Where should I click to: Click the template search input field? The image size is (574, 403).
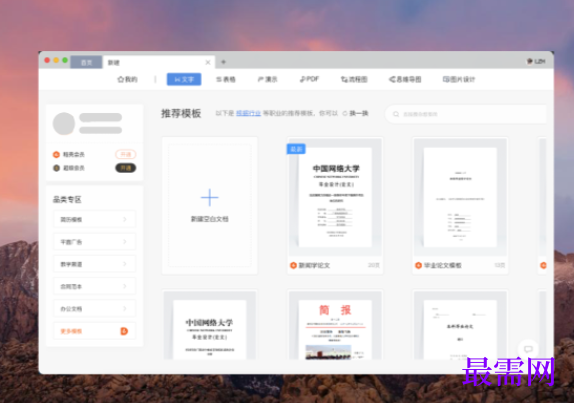tap(466, 114)
